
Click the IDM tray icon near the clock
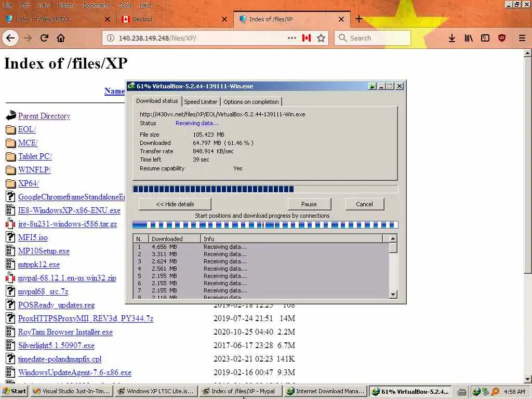tap(476, 392)
